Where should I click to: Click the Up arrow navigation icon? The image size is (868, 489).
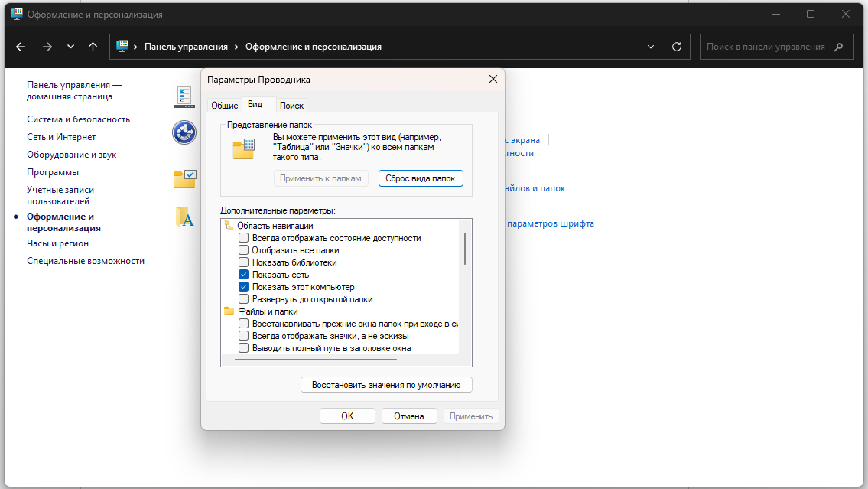click(93, 47)
